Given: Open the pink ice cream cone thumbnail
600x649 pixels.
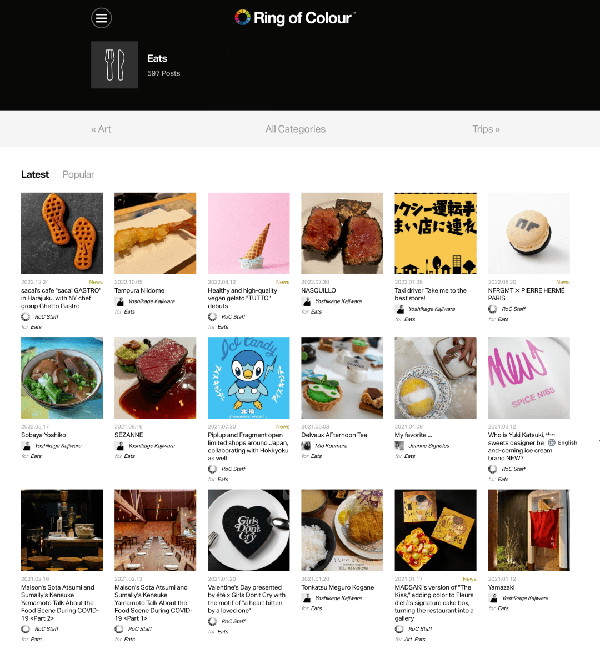Looking at the screenshot, I should [x=249, y=233].
